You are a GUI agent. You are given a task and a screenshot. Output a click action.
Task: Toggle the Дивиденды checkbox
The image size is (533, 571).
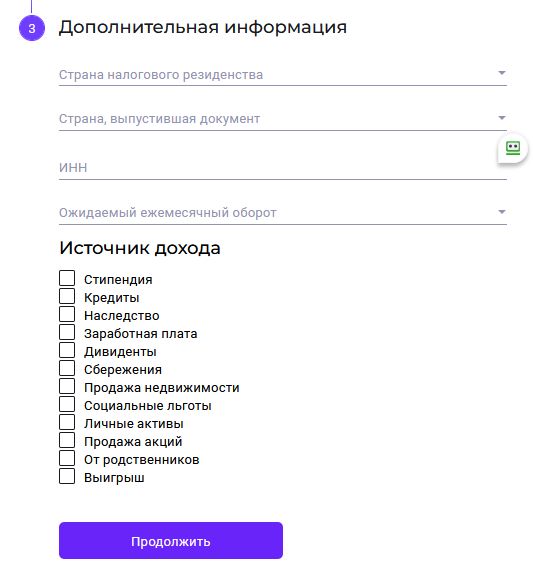coord(67,350)
